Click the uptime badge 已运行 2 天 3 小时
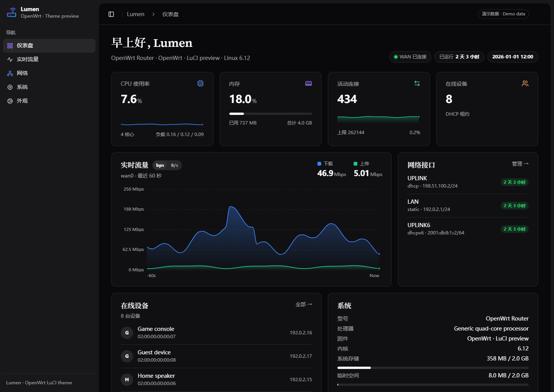 click(x=459, y=57)
